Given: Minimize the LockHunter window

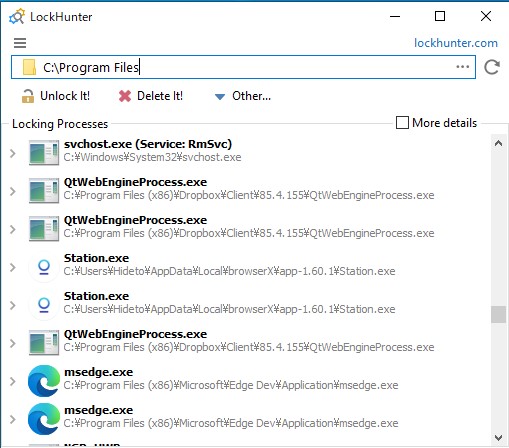Looking at the screenshot, I should [x=395, y=16].
